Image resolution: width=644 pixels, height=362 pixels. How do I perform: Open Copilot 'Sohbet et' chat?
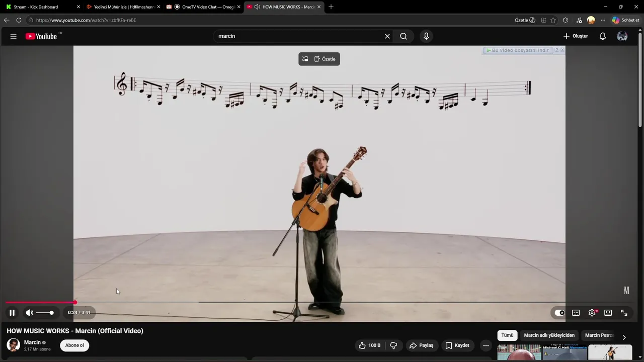(626, 20)
